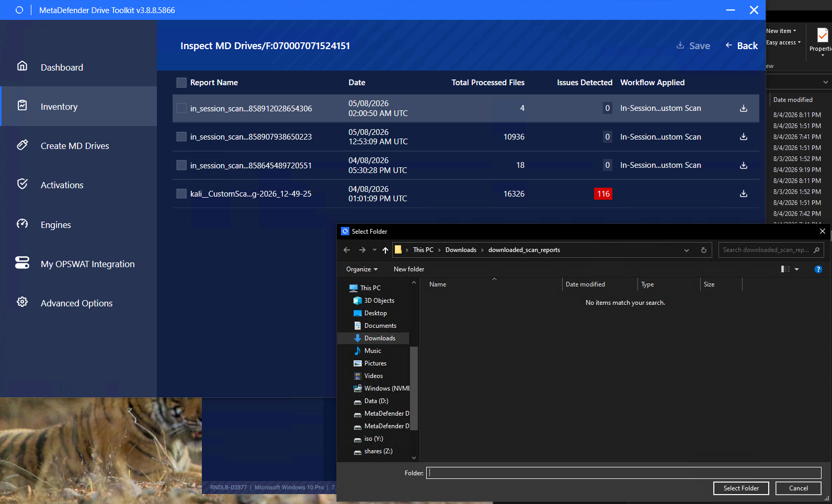Click the Create MD Drives icon

click(x=22, y=145)
